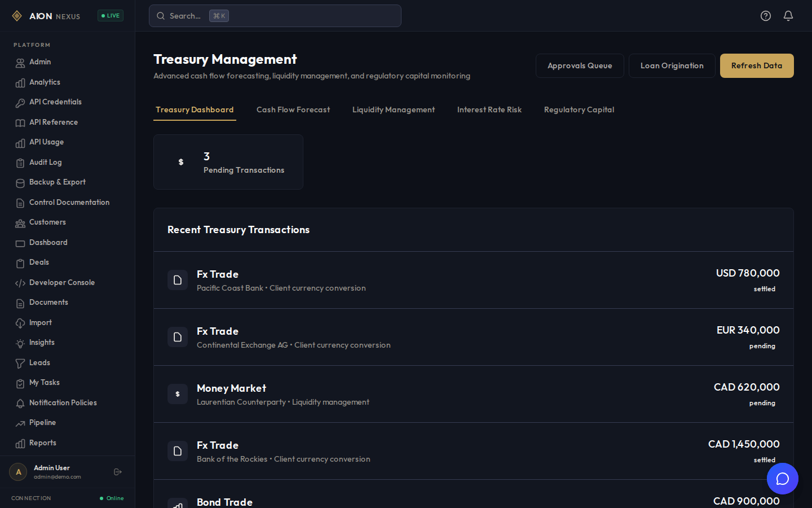Click the Bank of the Rockies document icon
The height and width of the screenshot is (508, 812).
click(178, 451)
